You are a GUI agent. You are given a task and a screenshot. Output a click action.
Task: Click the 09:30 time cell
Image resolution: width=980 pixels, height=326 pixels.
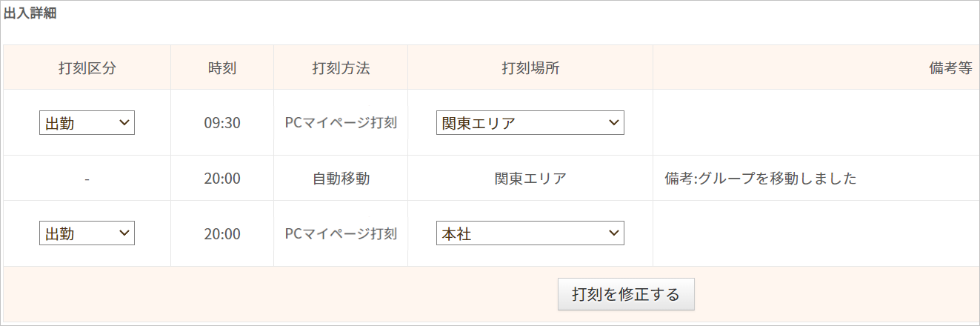[222, 123]
